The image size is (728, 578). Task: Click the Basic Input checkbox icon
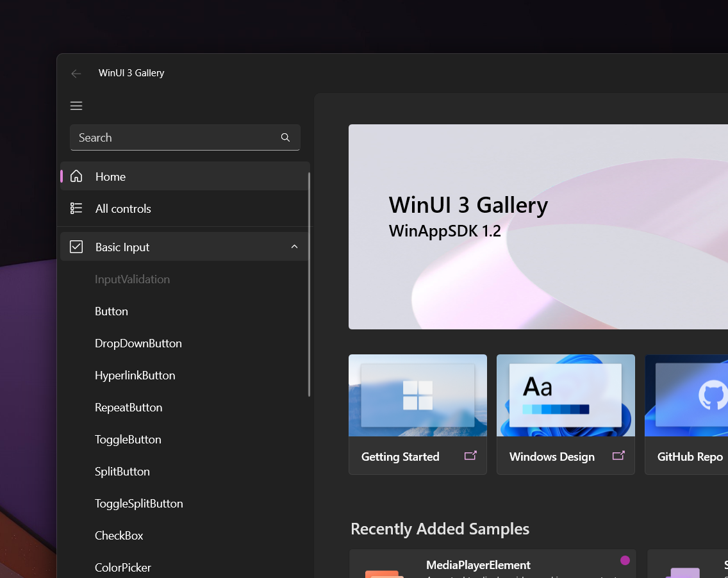point(76,247)
